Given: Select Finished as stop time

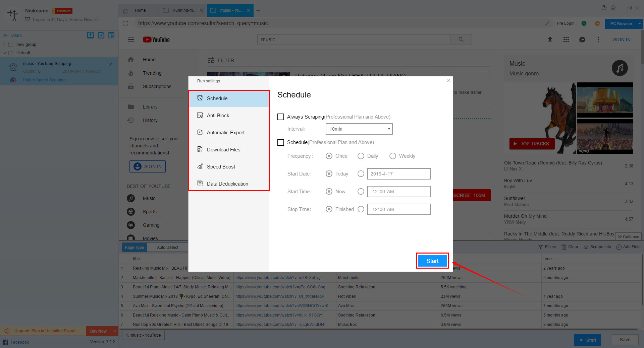Looking at the screenshot, I should click(x=329, y=209).
